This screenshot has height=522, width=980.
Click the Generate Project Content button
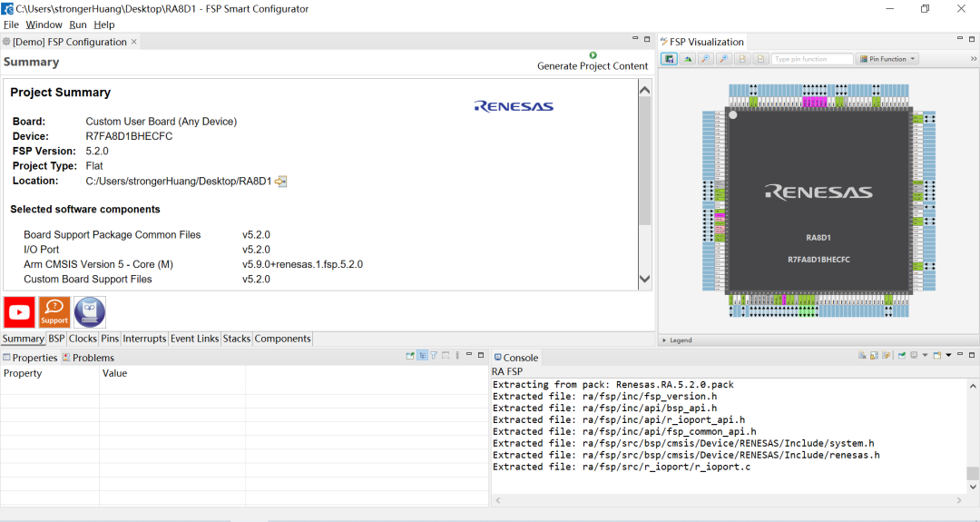click(593, 61)
